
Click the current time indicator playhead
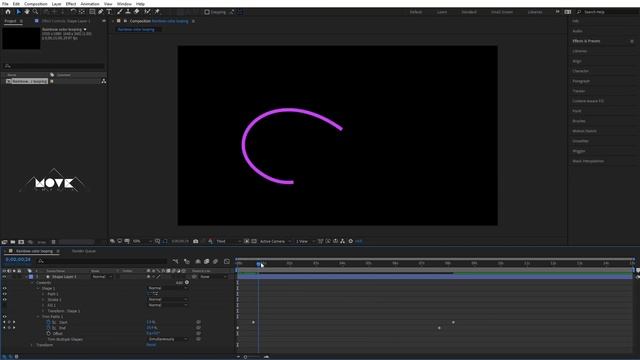258,264
